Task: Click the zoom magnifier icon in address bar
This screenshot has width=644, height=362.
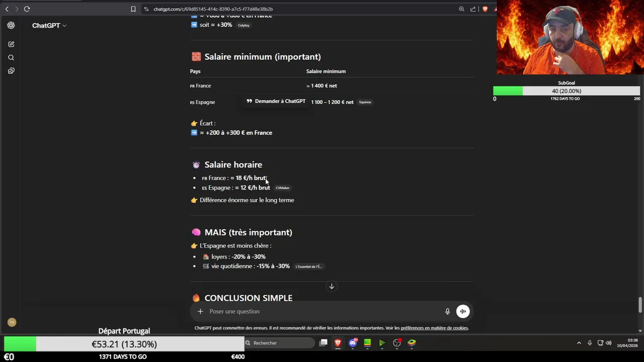Action: pyautogui.click(x=461, y=9)
